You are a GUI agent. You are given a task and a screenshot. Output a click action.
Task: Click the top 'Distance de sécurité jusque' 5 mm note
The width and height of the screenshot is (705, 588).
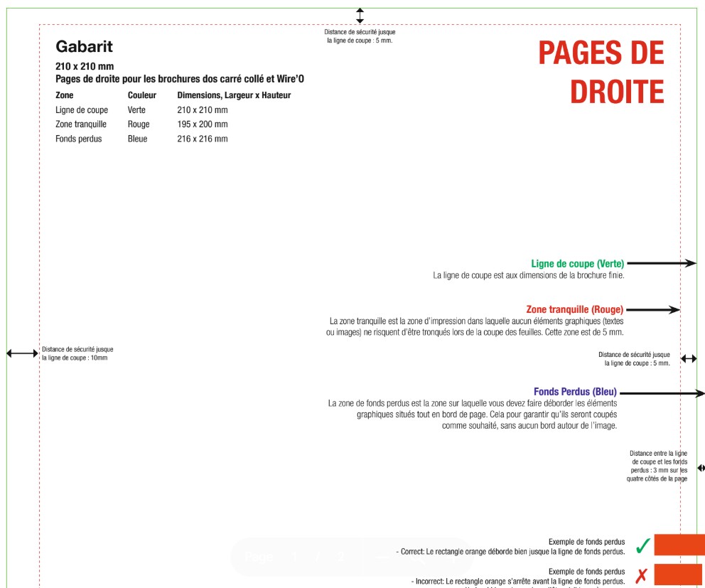[360, 36]
